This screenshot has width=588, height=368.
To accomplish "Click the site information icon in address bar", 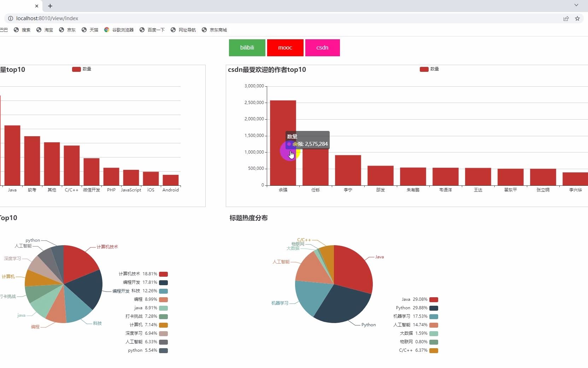I will click(x=11, y=18).
